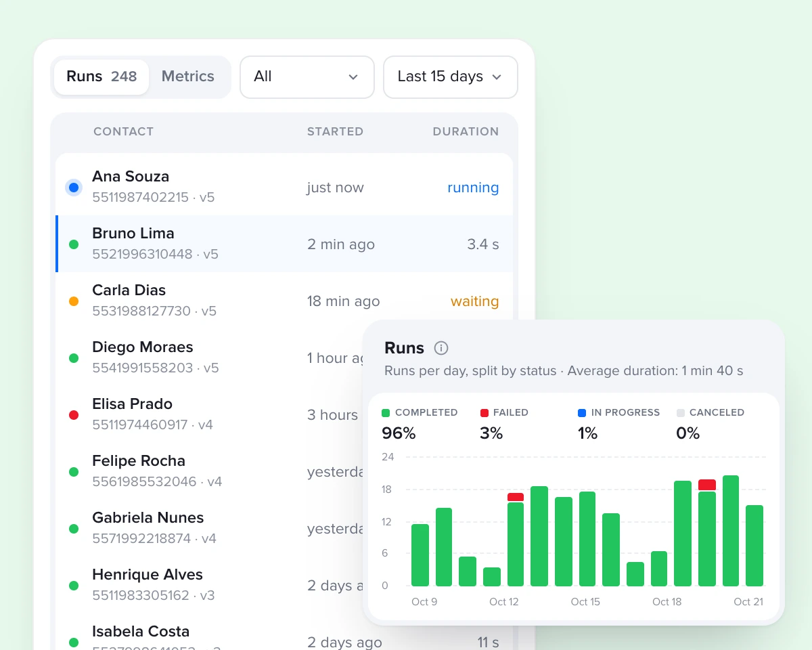Click the green bar above Oct 21
The height and width of the screenshot is (650, 812).
(754, 546)
